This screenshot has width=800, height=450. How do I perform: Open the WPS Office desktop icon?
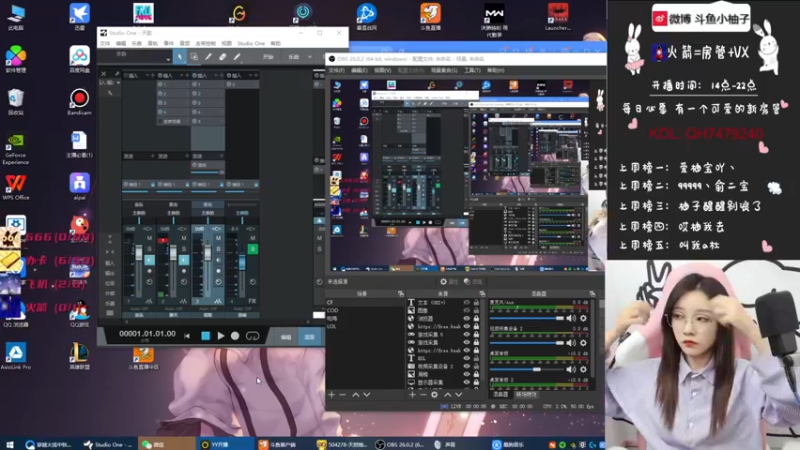[x=16, y=187]
